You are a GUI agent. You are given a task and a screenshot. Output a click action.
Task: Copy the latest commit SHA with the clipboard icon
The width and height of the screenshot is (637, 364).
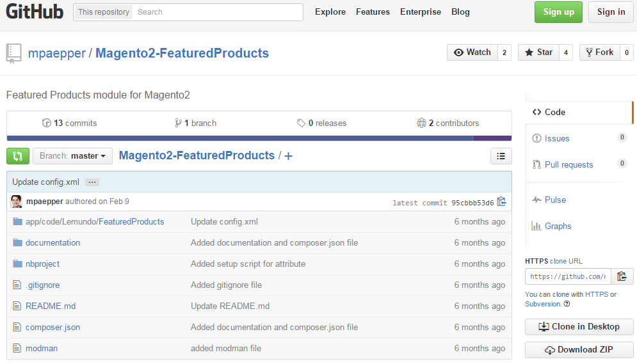click(502, 202)
